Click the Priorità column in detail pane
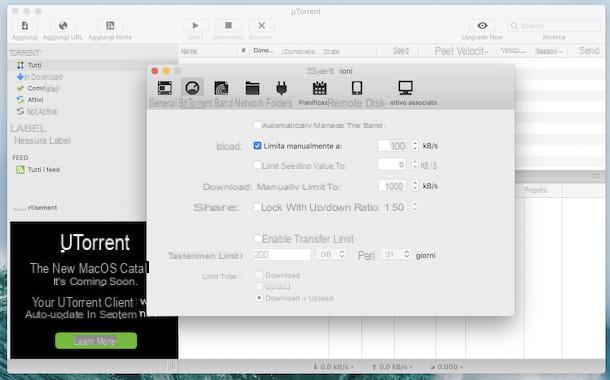 point(536,191)
